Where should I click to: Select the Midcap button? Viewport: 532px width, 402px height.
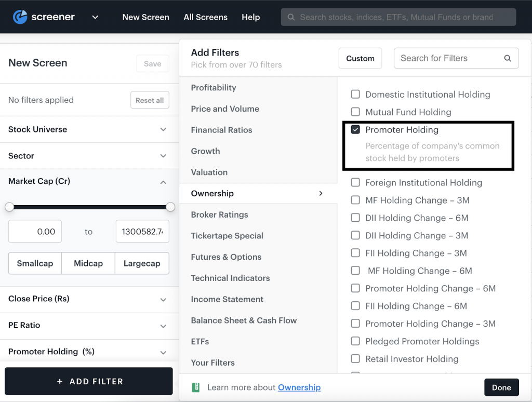click(x=88, y=263)
